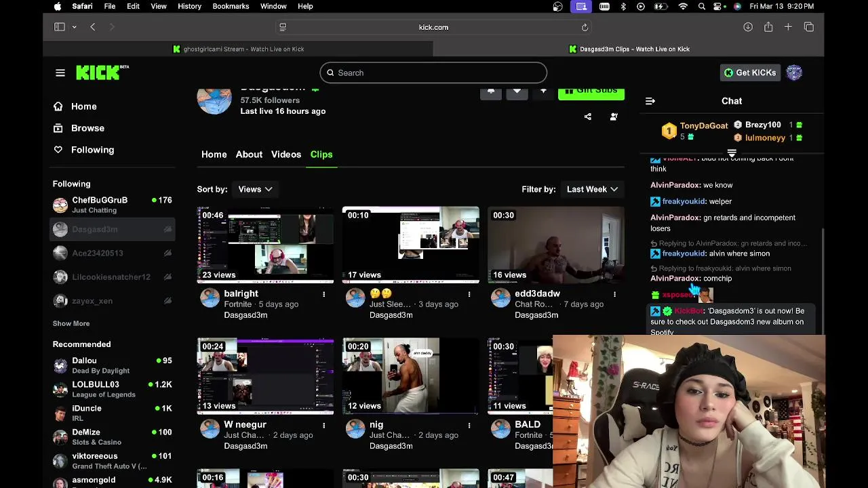Open options for the thinking-emoji clip

coord(469,294)
